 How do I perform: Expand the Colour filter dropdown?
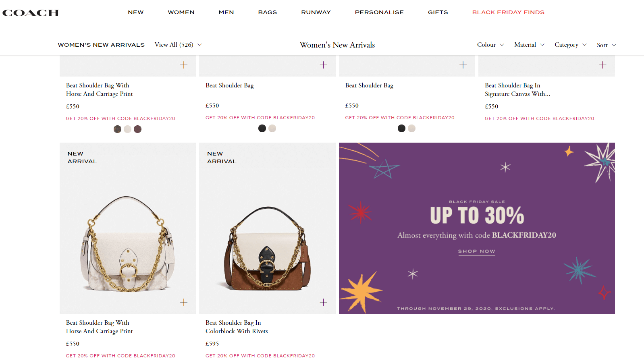pyautogui.click(x=490, y=45)
